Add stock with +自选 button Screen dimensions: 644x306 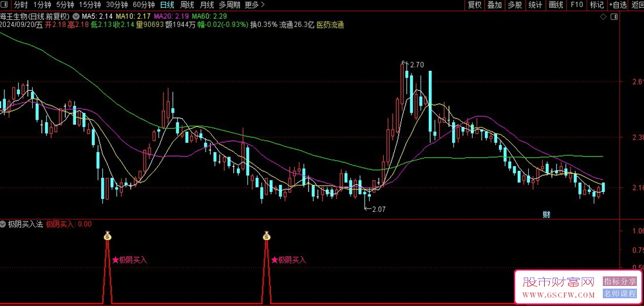[x=618, y=5]
